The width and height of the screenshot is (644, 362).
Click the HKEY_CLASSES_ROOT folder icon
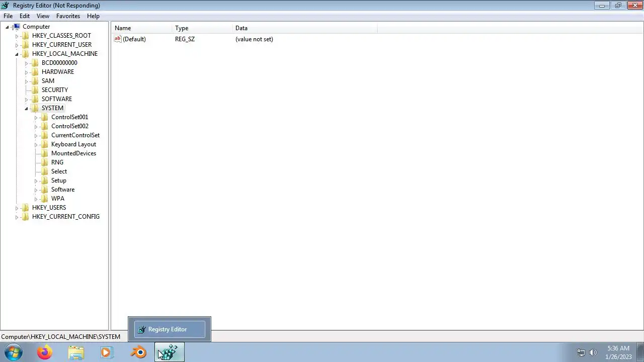pos(26,36)
